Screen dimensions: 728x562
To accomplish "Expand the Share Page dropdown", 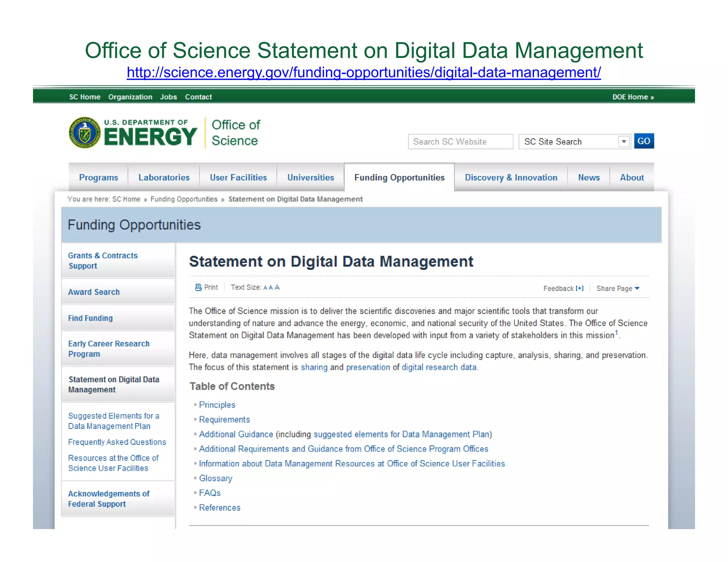I will tap(618, 288).
